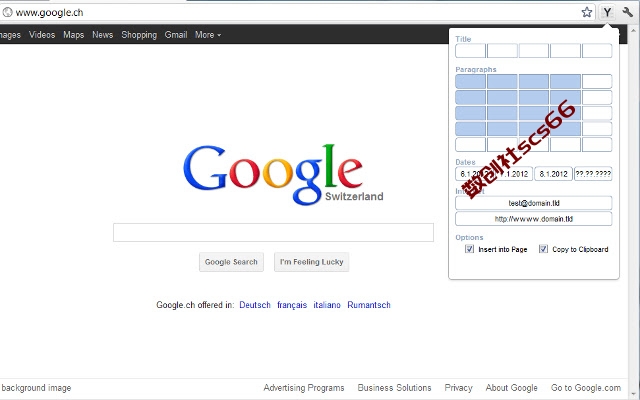Open the About Google footer link

tap(511, 388)
